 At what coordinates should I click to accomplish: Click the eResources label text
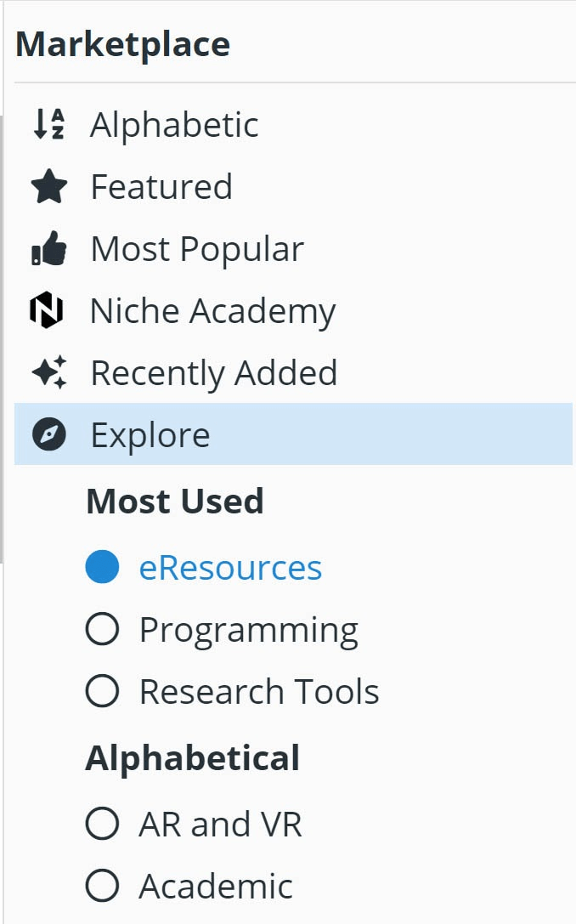(x=230, y=568)
